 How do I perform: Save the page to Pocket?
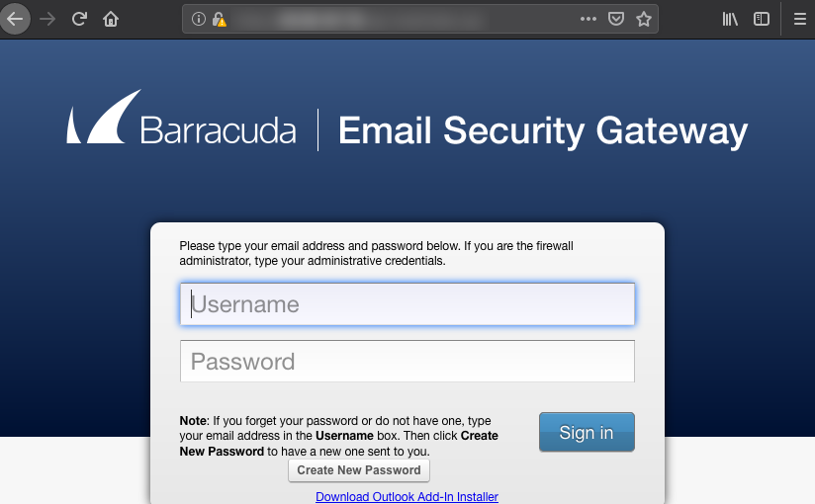click(x=615, y=19)
